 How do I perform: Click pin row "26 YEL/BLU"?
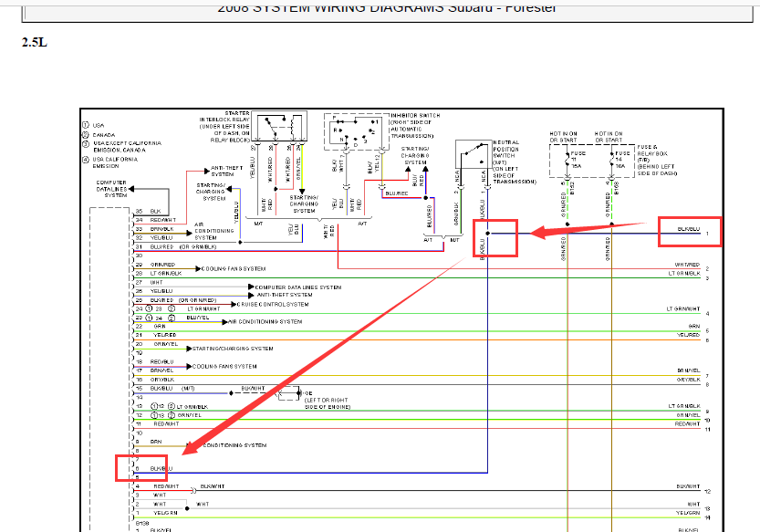pyautogui.click(x=154, y=291)
